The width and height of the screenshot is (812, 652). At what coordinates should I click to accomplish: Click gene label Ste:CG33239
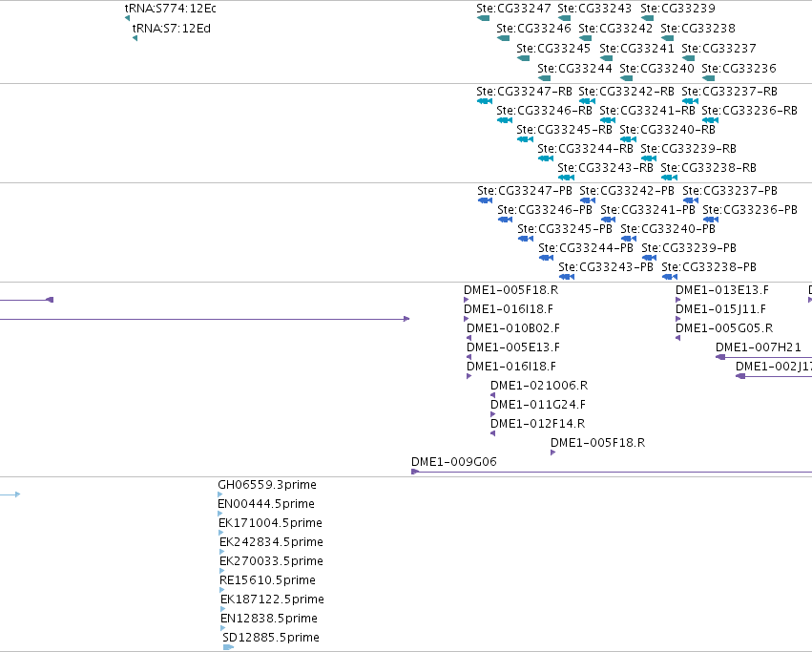tap(677, 9)
